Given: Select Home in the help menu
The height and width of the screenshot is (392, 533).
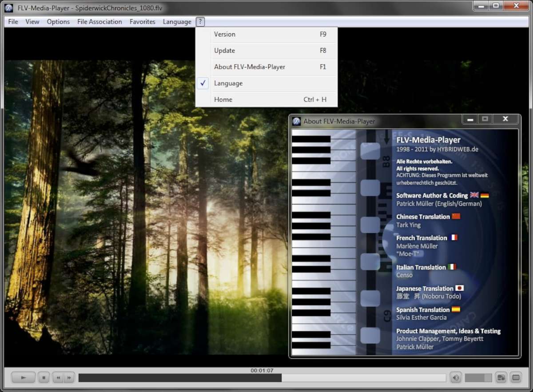Looking at the screenshot, I should 223,99.
